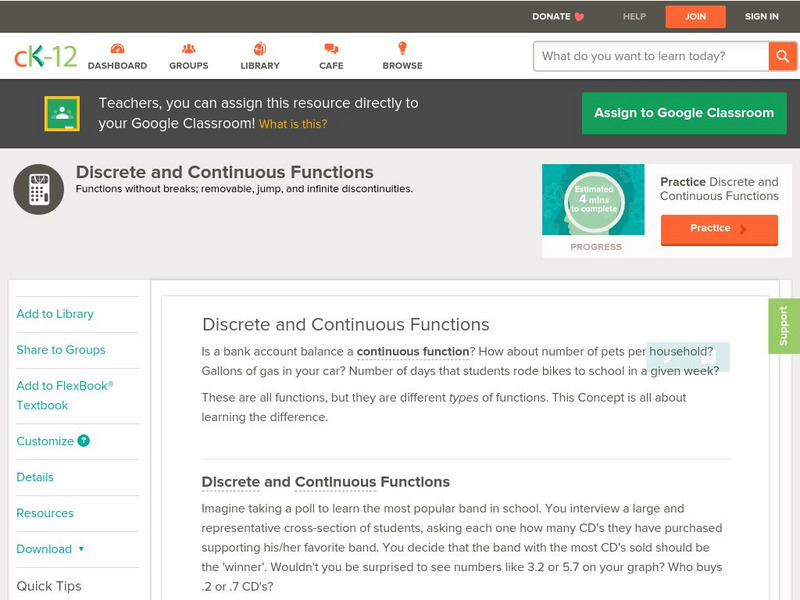Click the Quick Tips heading
Screen dimensions: 800x600
tap(49, 586)
